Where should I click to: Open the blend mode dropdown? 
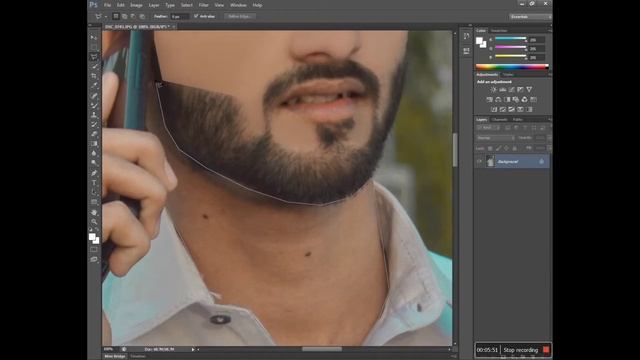pos(495,138)
